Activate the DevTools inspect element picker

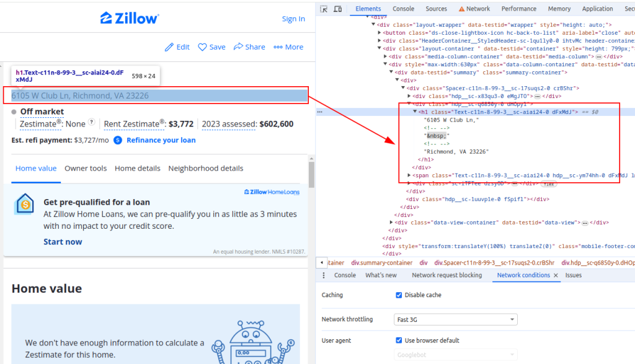coord(324,9)
